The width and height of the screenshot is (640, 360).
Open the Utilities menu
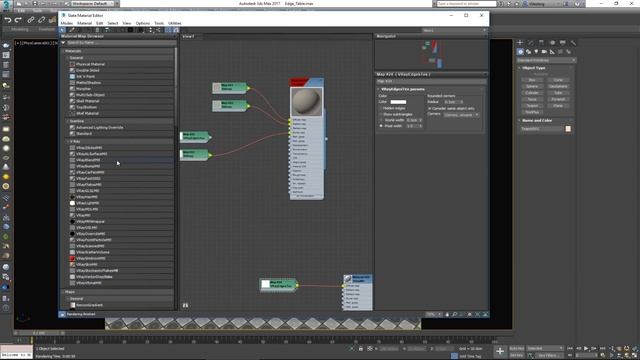(175, 23)
